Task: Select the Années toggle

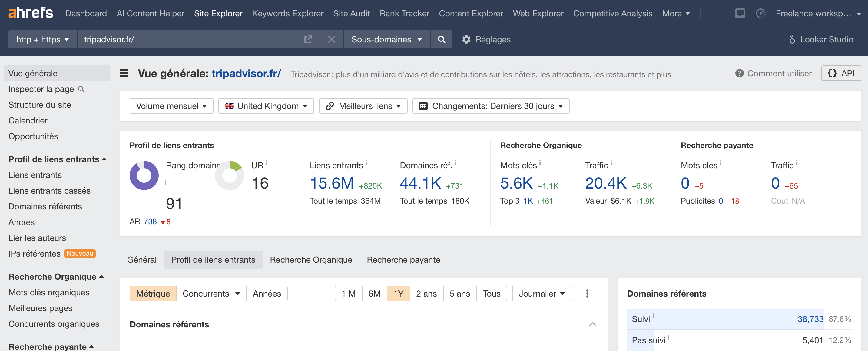Action: pos(267,294)
